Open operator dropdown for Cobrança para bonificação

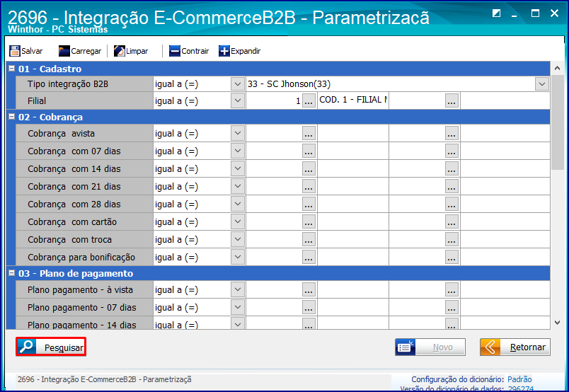pyautogui.click(x=238, y=258)
